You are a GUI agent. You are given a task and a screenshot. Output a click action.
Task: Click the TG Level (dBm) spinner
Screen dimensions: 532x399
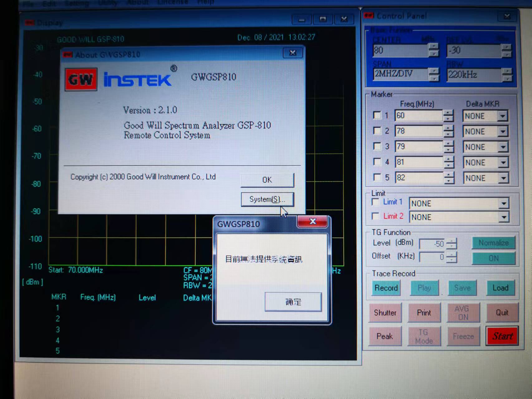tap(451, 244)
